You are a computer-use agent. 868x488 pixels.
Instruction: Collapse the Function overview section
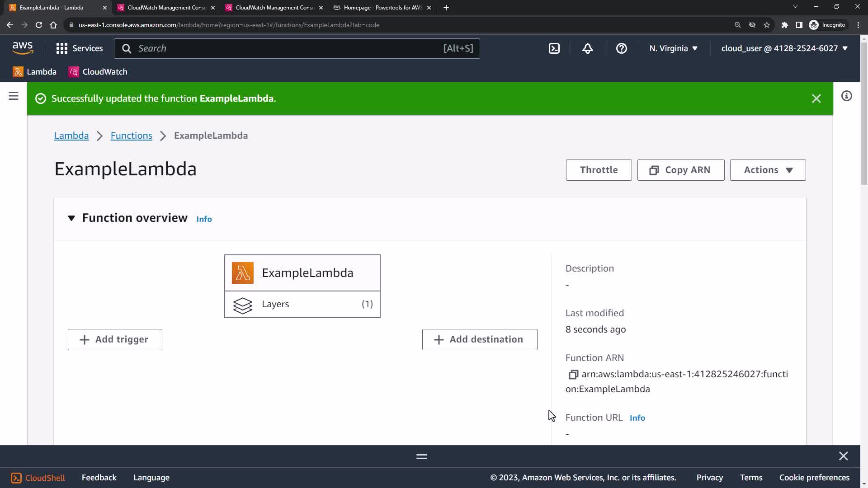[x=71, y=218]
